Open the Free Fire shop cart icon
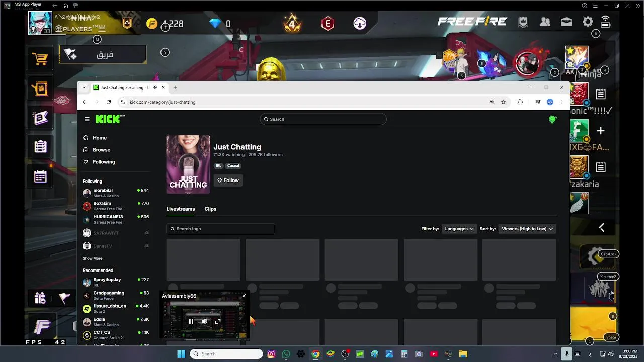 click(40, 59)
